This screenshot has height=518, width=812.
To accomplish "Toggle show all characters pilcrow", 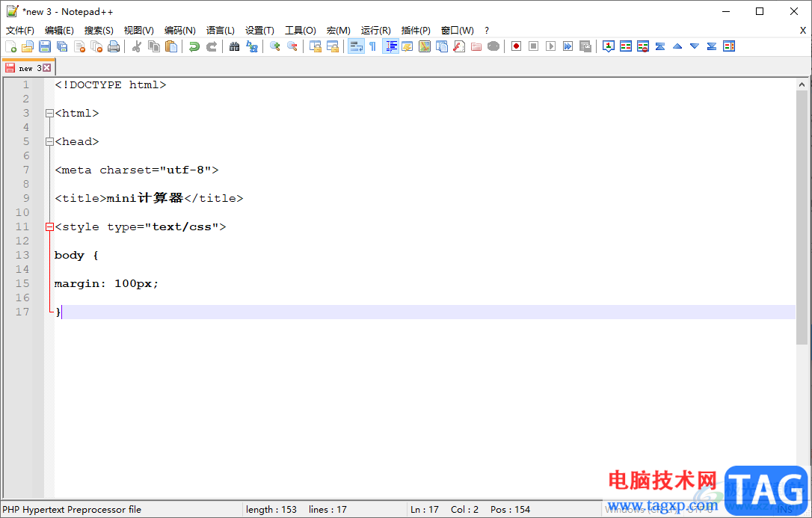I will 373,46.
